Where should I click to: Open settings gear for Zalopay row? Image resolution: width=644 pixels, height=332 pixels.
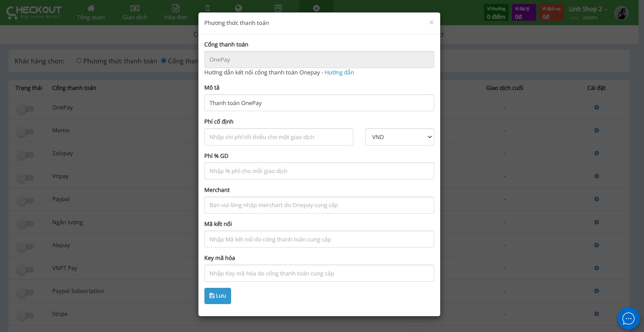(597, 153)
